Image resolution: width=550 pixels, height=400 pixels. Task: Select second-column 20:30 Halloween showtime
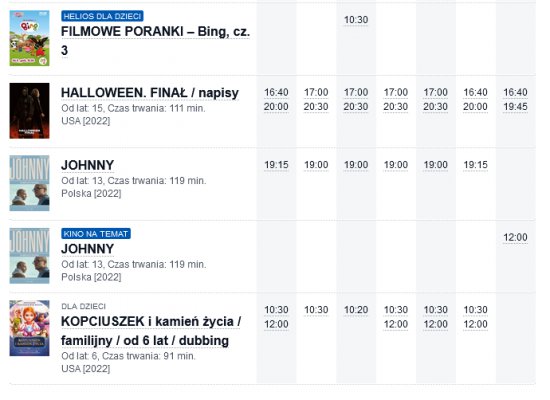pyautogui.click(x=316, y=107)
